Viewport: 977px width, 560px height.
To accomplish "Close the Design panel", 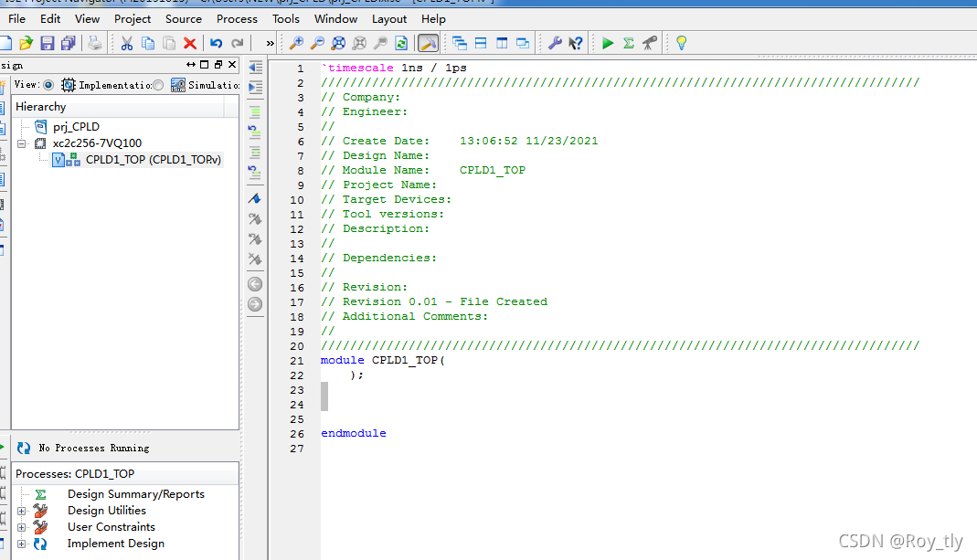I will pos(232,65).
